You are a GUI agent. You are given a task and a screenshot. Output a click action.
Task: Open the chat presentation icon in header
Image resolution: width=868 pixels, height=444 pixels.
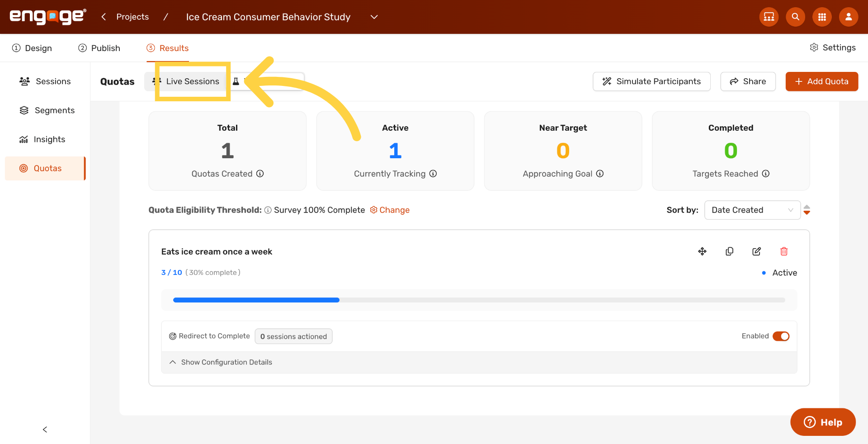(x=769, y=17)
